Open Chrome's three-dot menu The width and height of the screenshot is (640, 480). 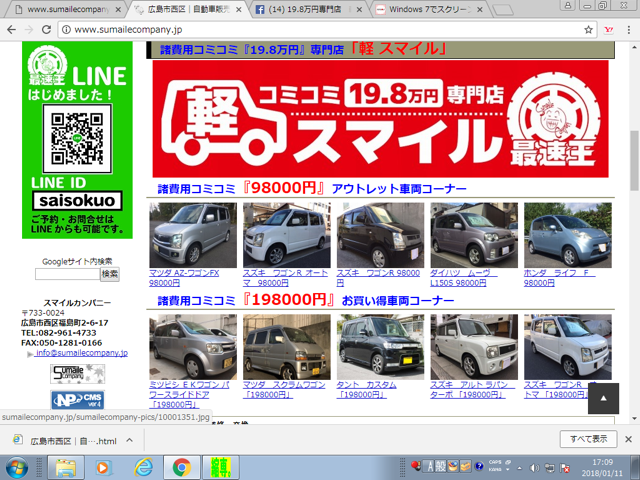tap(629, 29)
